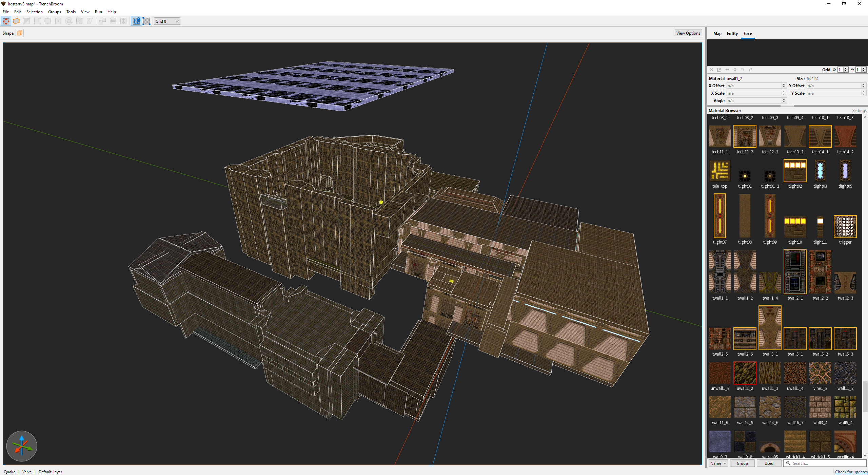
Task: Choose the clip tool in toolbar
Action: coord(27,21)
